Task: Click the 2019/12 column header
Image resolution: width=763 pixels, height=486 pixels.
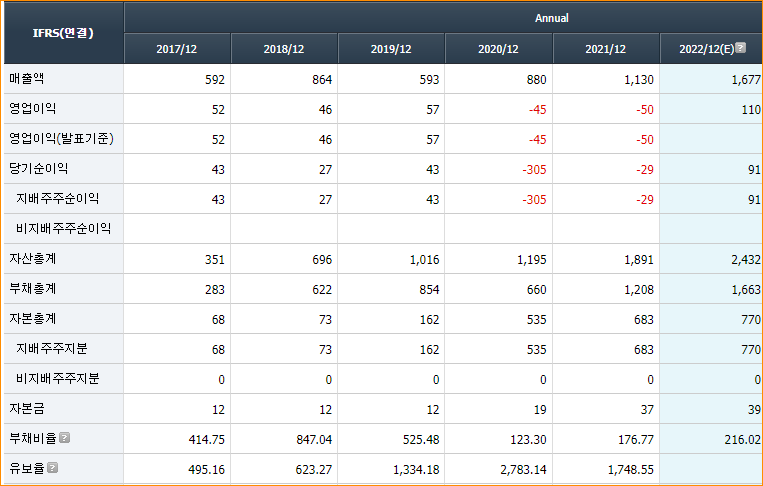Action: pos(391,49)
